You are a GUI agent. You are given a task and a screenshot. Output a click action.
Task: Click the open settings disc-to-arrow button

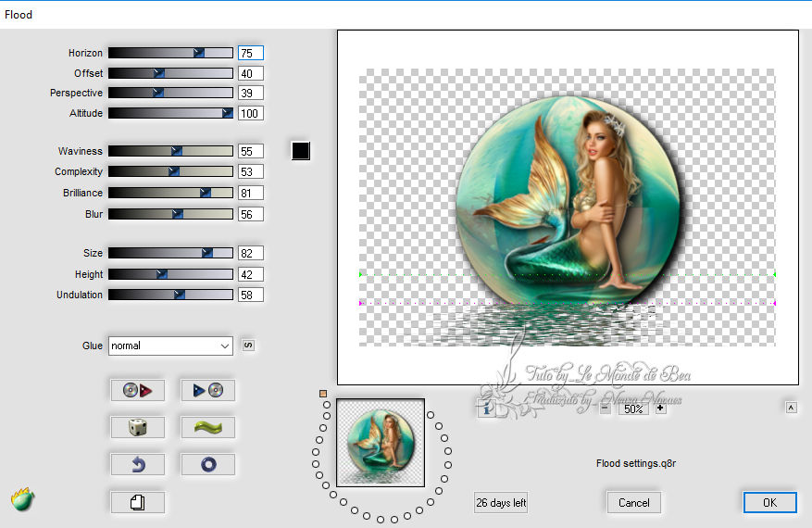pos(137,390)
